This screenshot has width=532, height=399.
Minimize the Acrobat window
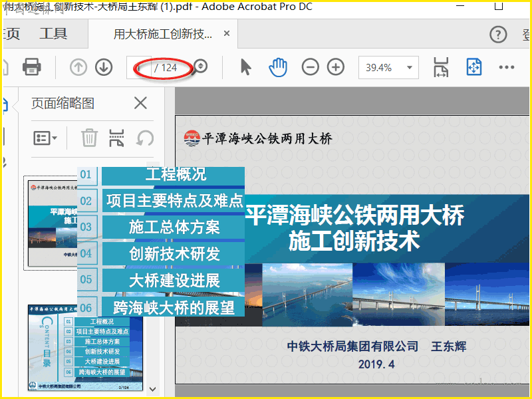(460, 6)
